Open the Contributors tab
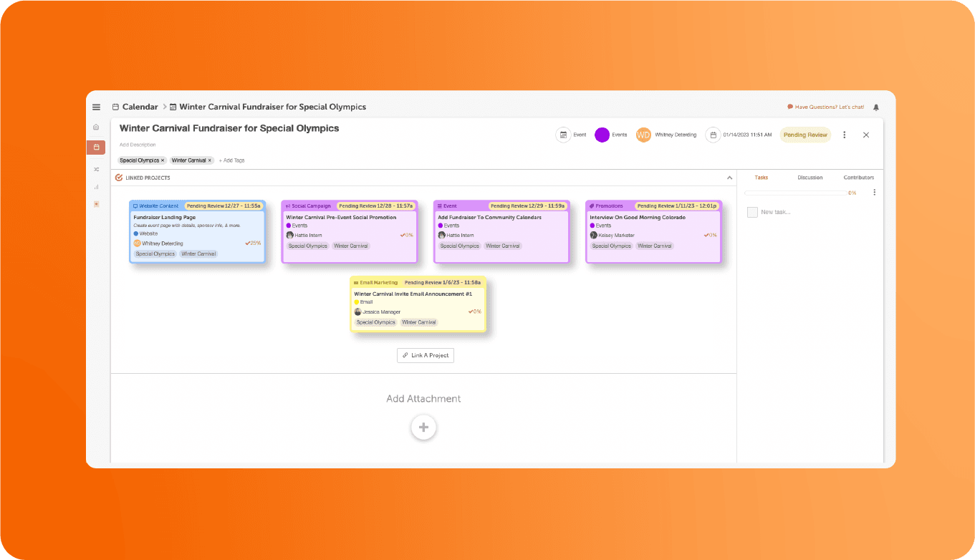 click(x=859, y=178)
